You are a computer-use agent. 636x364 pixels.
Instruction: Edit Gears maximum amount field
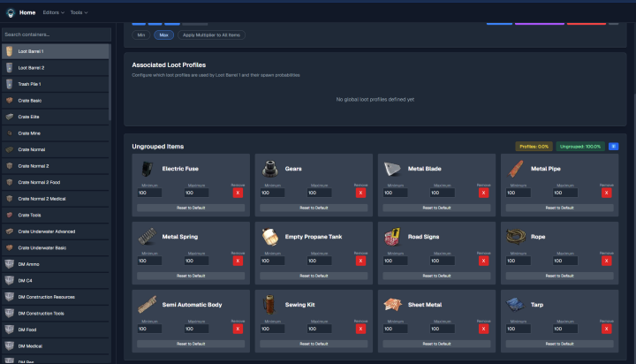(x=319, y=193)
